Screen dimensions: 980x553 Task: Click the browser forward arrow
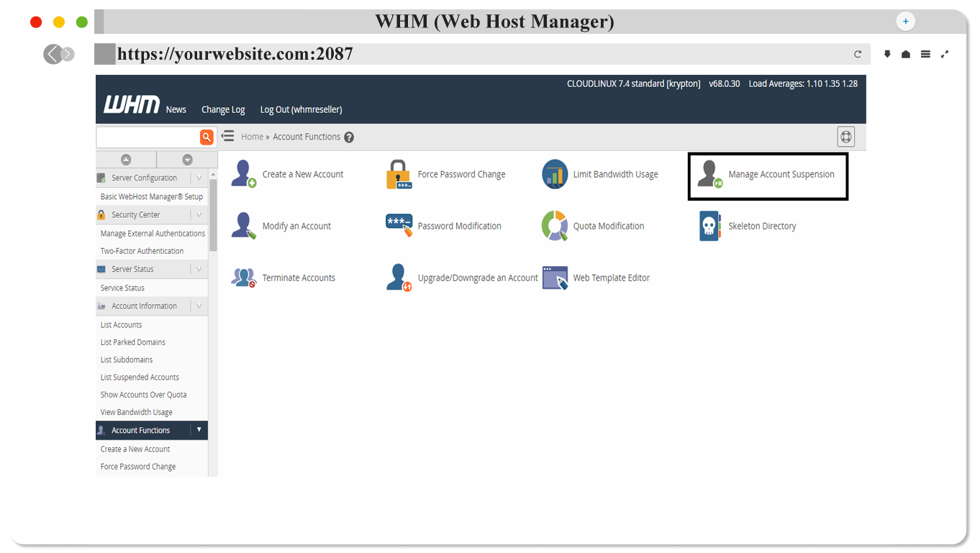68,54
